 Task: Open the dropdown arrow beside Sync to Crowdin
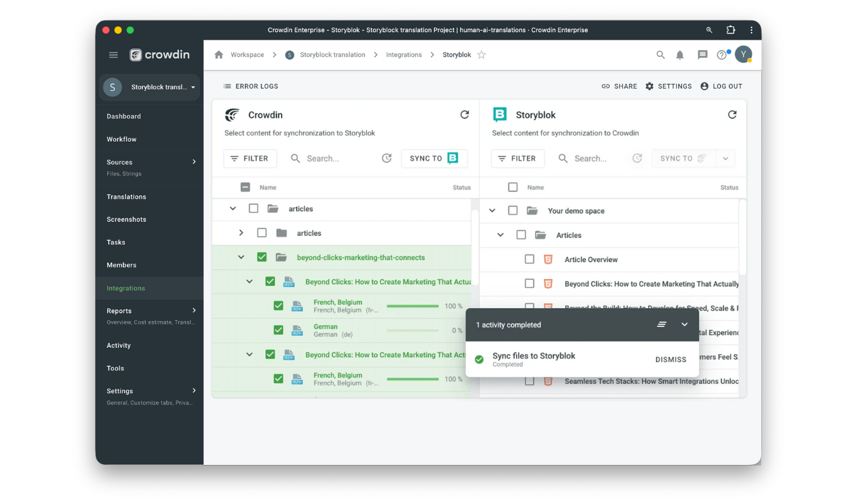click(725, 158)
